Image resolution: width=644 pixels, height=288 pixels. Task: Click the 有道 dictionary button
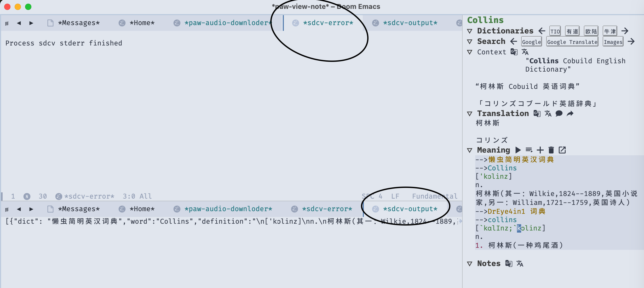tap(572, 31)
